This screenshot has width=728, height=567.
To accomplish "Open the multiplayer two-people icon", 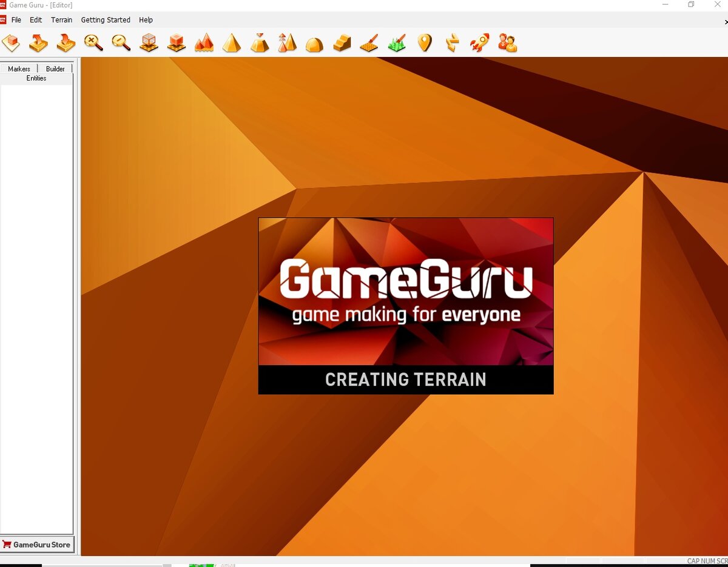I will 507,43.
